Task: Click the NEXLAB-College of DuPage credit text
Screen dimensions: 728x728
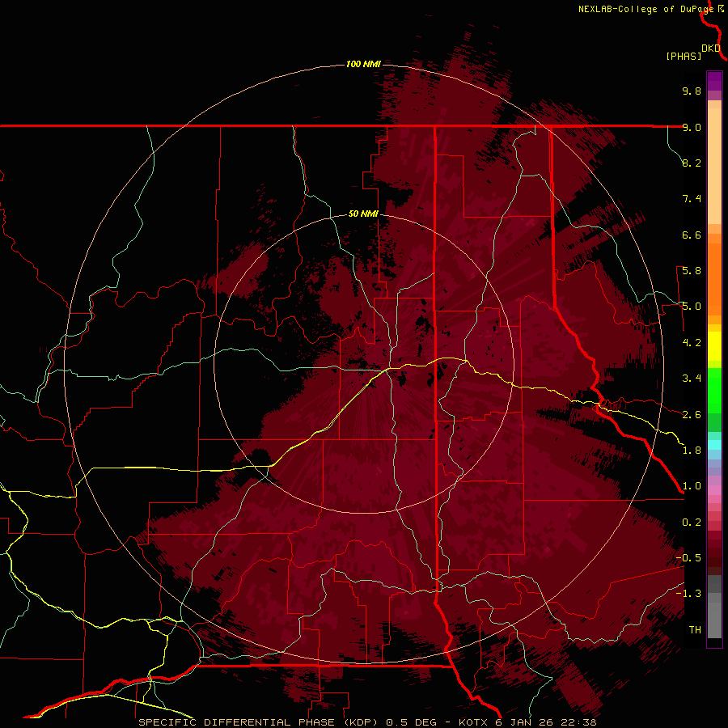Action: [645, 9]
